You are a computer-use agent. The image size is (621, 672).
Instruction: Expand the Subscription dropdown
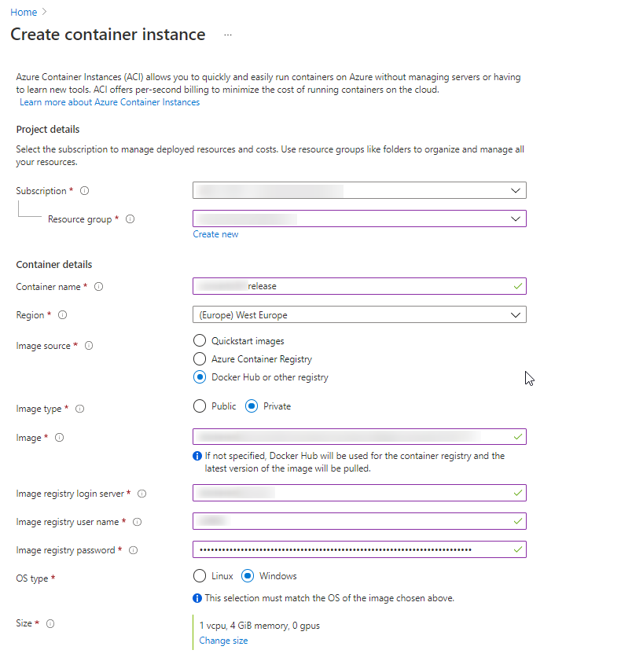(358, 190)
